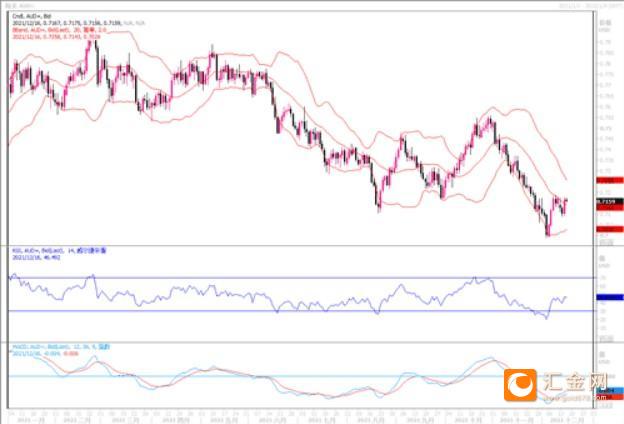Click the 2021 十二月 label on time axis

[x=565, y=420]
